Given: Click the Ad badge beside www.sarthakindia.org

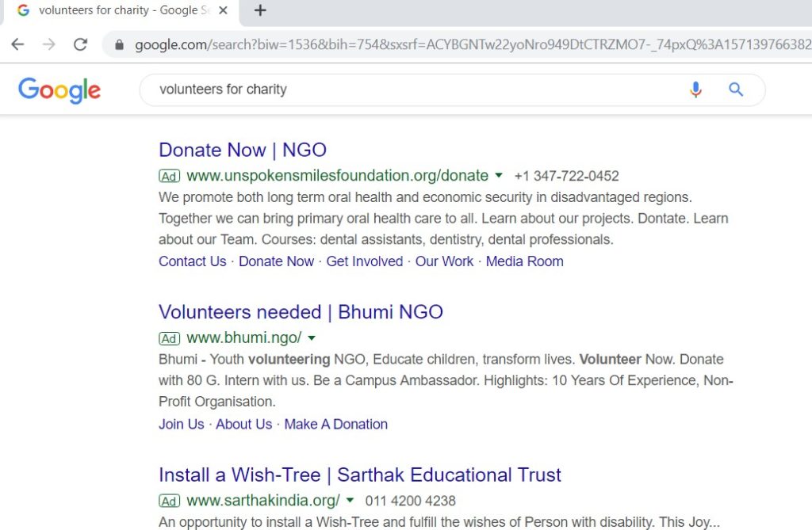Looking at the screenshot, I should point(169,501).
